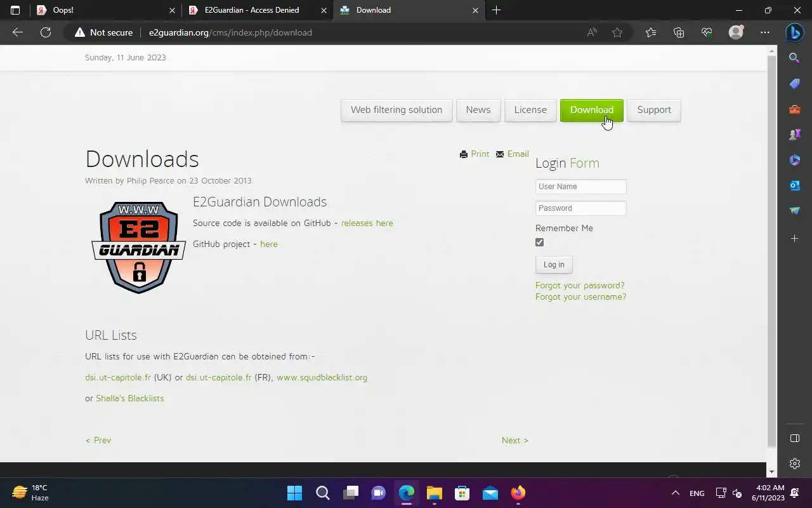812x508 pixels.
Task: Open the Support menu item
Action: (654, 110)
